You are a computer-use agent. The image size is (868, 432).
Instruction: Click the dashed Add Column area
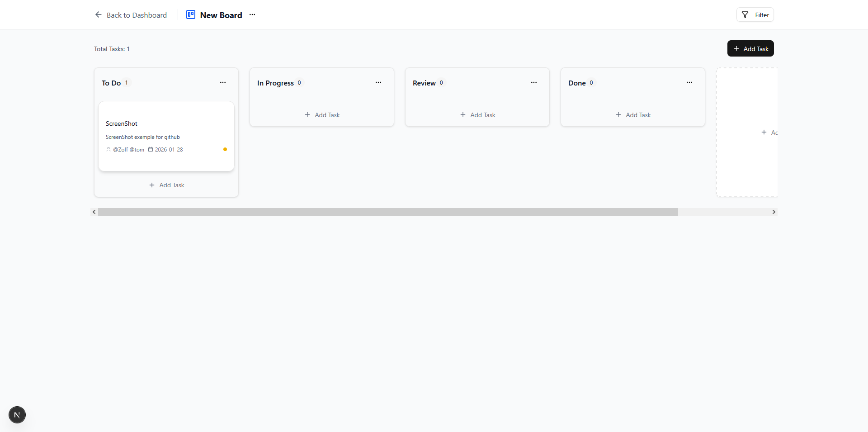point(746,132)
